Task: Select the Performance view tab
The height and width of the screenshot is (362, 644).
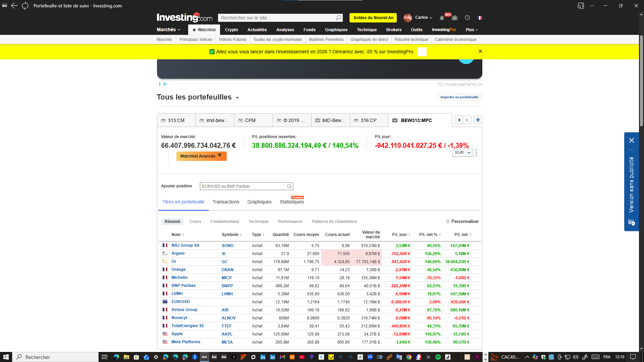Action: point(290,222)
